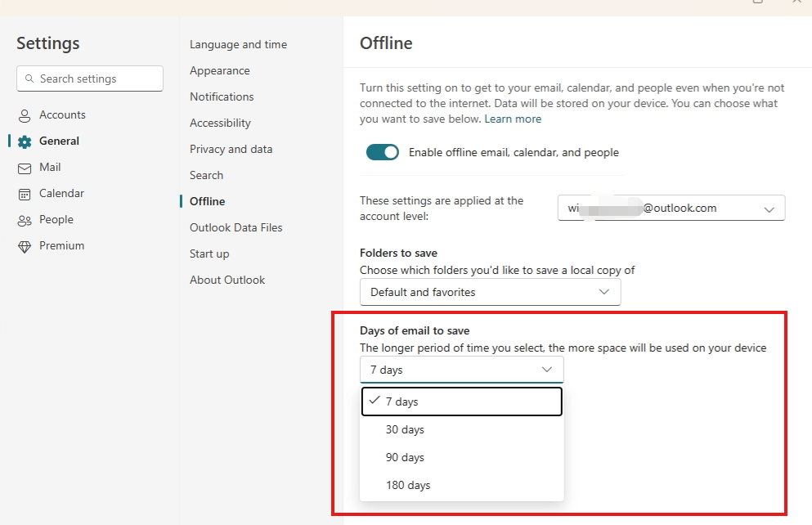Expand the Folders to save dropdown
812x525 pixels.
(x=490, y=292)
